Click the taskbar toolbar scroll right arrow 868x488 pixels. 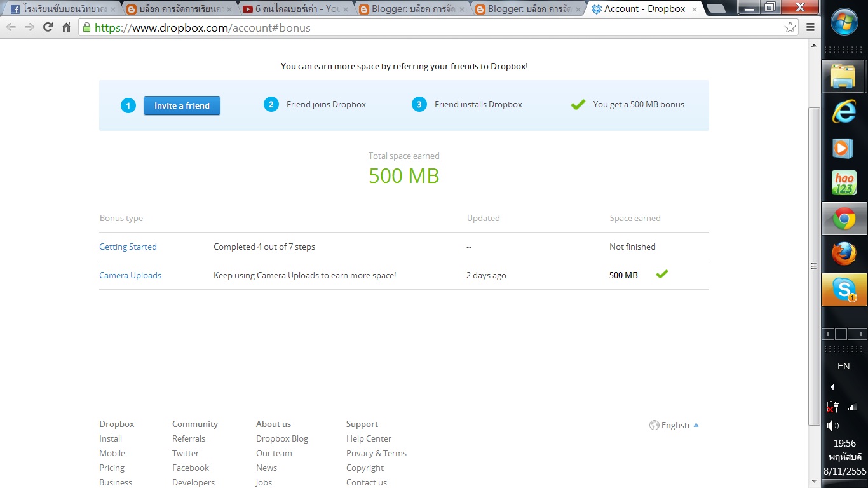click(x=862, y=334)
